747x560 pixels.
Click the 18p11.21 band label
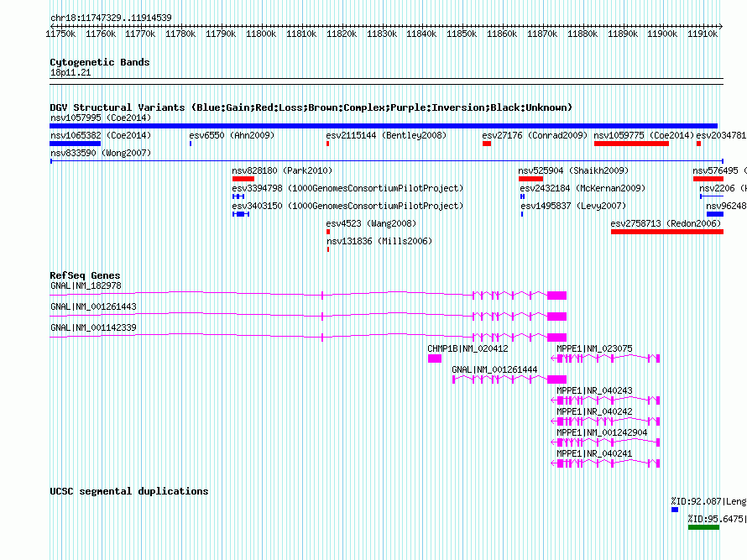(71, 72)
